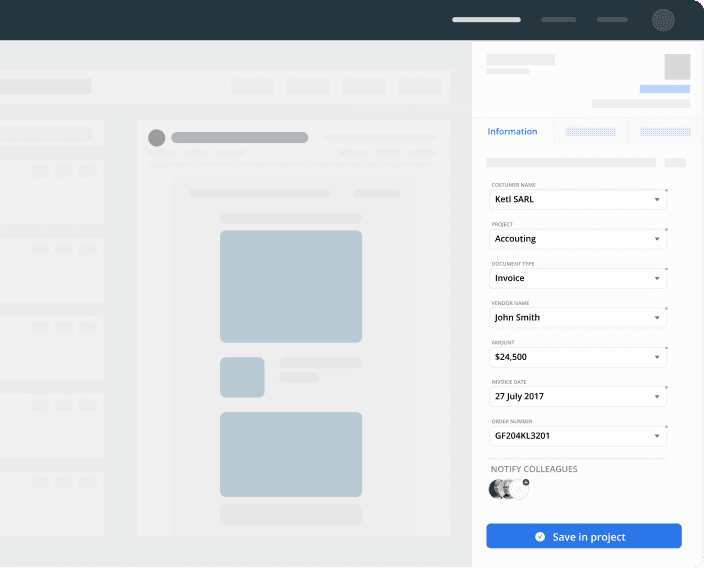Click the add colleague plus icon

526,482
